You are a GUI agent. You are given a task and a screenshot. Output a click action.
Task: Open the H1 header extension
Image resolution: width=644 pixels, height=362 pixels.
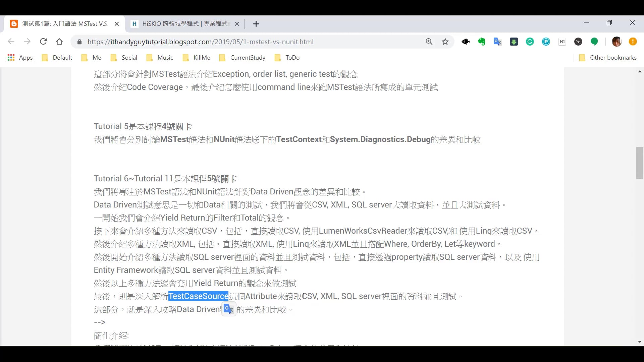(x=562, y=42)
